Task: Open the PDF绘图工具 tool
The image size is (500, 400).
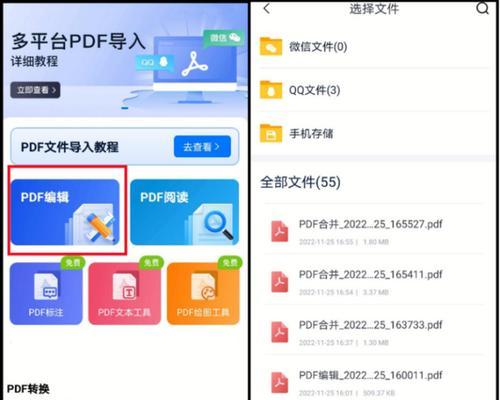Action: tap(203, 293)
